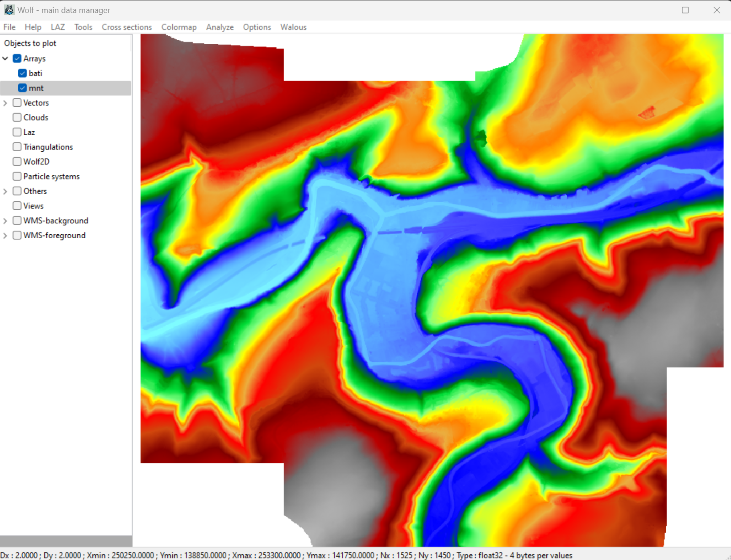Uncheck the mnt array checkbox
The width and height of the screenshot is (731, 560).
pos(22,88)
